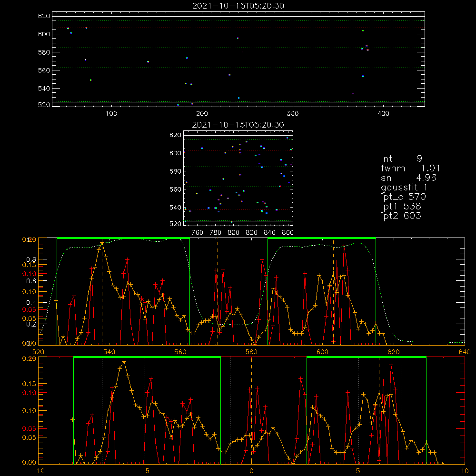
Task: Click white y-axis label 0.2 on third plot
Action: pos(31,324)
